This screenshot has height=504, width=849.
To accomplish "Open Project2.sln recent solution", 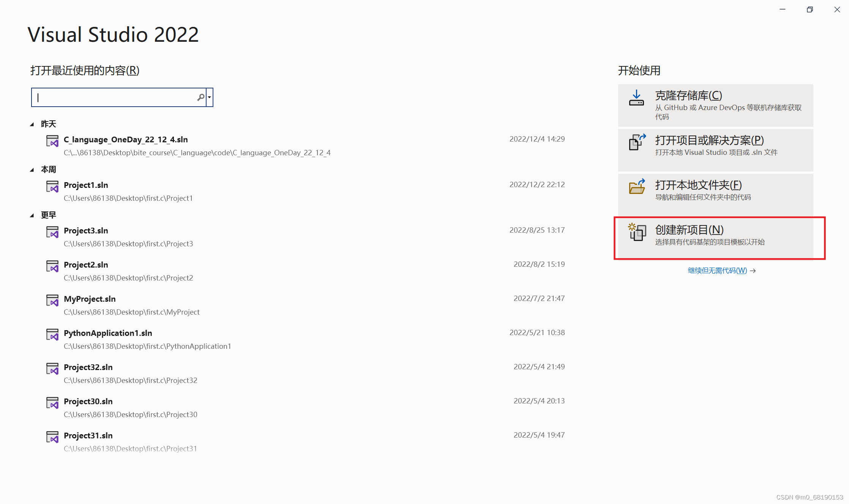I will click(x=304, y=271).
